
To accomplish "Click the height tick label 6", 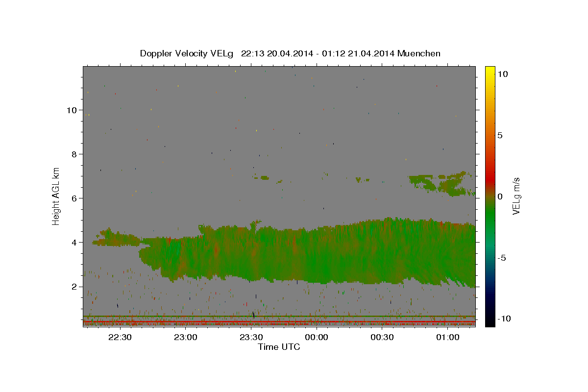I will coord(73,198).
